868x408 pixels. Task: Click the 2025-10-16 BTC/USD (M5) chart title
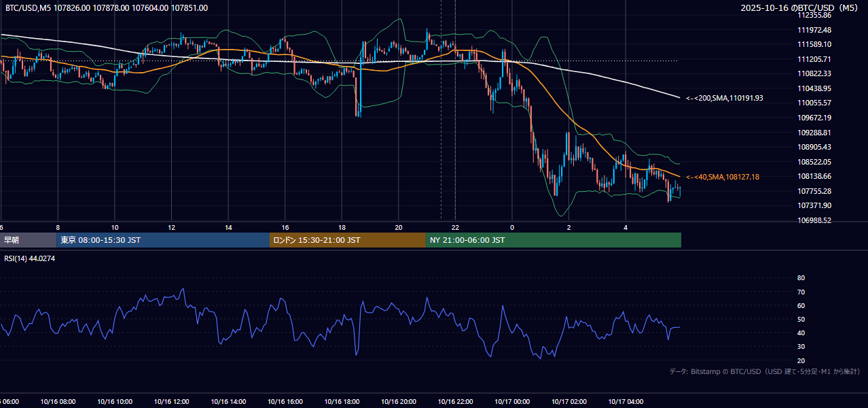pyautogui.click(x=799, y=8)
